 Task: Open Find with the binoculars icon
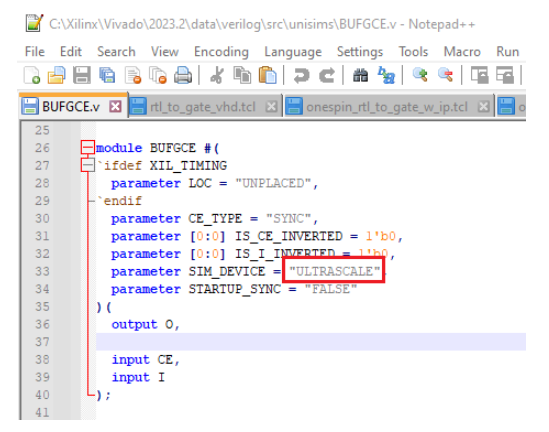click(x=360, y=75)
